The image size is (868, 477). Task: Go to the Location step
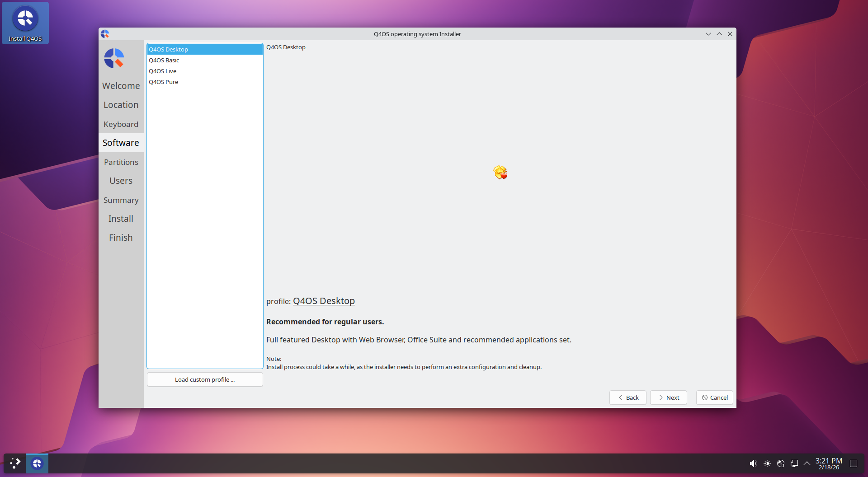[121, 105]
